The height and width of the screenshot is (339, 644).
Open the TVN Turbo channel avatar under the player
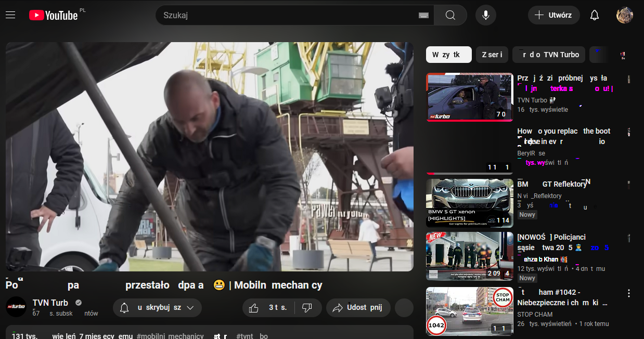(x=16, y=307)
